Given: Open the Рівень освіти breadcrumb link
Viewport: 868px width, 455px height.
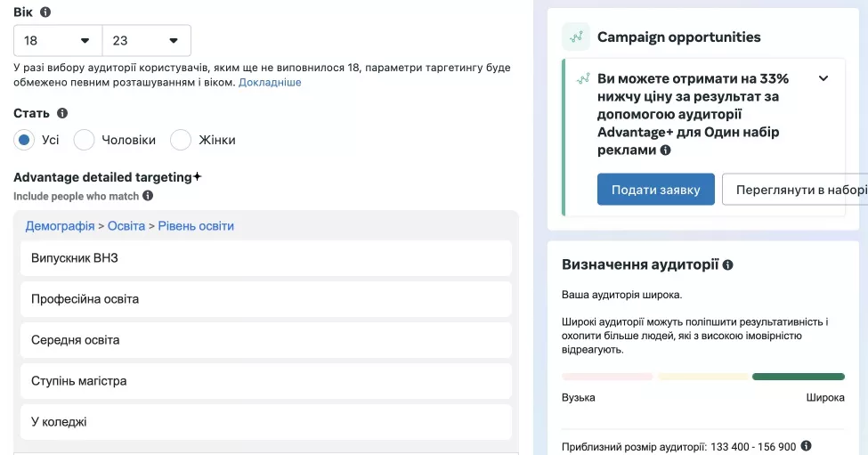Looking at the screenshot, I should coord(196,226).
